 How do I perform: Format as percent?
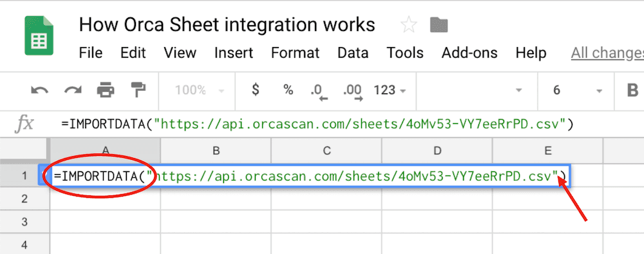pyautogui.click(x=289, y=90)
